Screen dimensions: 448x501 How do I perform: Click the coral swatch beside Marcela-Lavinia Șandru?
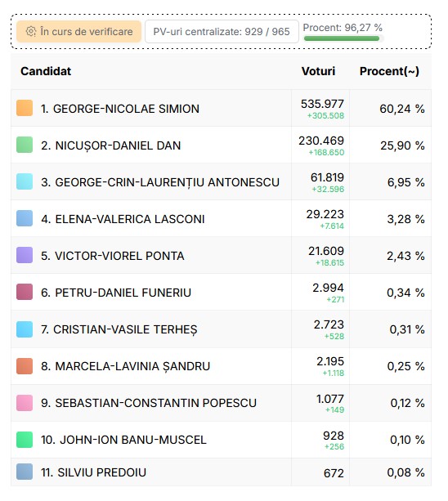(x=25, y=366)
